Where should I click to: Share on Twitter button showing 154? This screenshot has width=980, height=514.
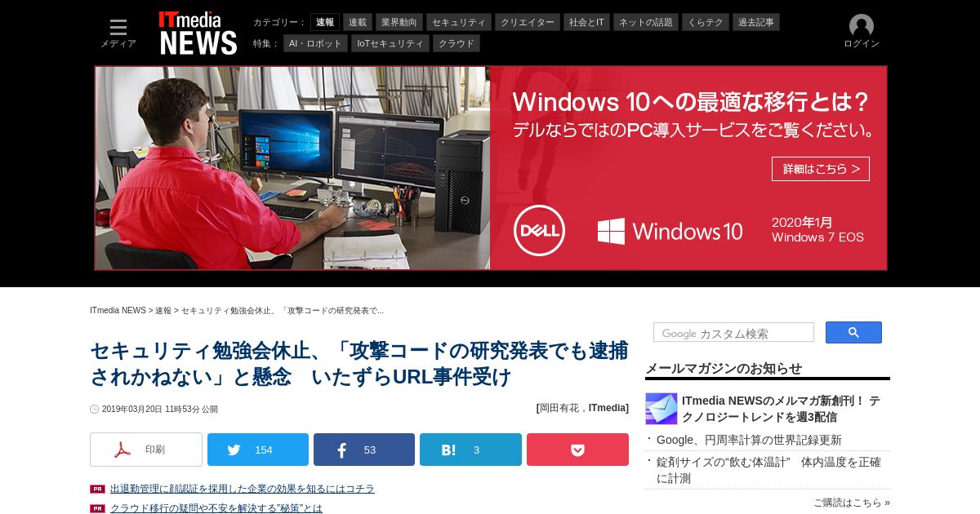pyautogui.click(x=258, y=450)
